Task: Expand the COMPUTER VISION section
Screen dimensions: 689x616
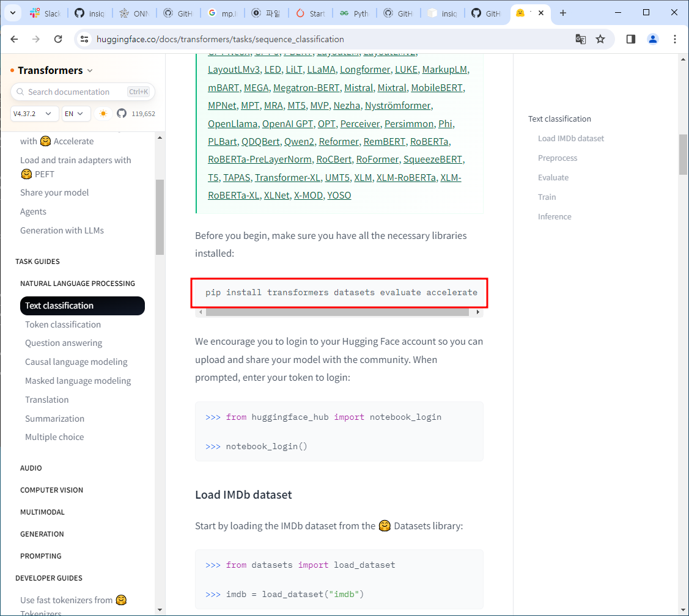Action: click(x=51, y=490)
